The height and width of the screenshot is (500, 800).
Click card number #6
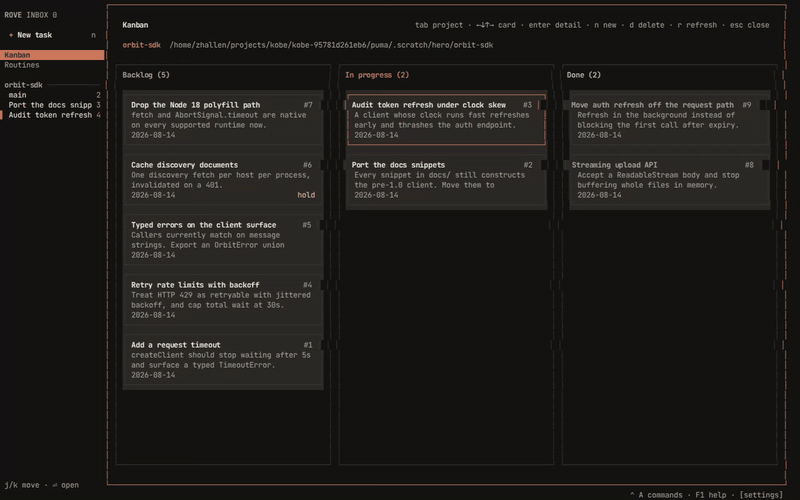coord(307,165)
